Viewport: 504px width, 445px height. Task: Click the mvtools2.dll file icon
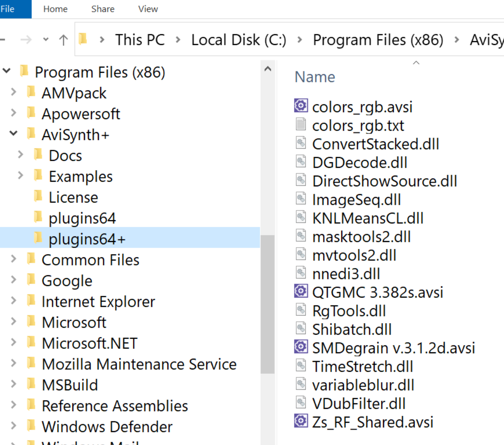(x=301, y=254)
